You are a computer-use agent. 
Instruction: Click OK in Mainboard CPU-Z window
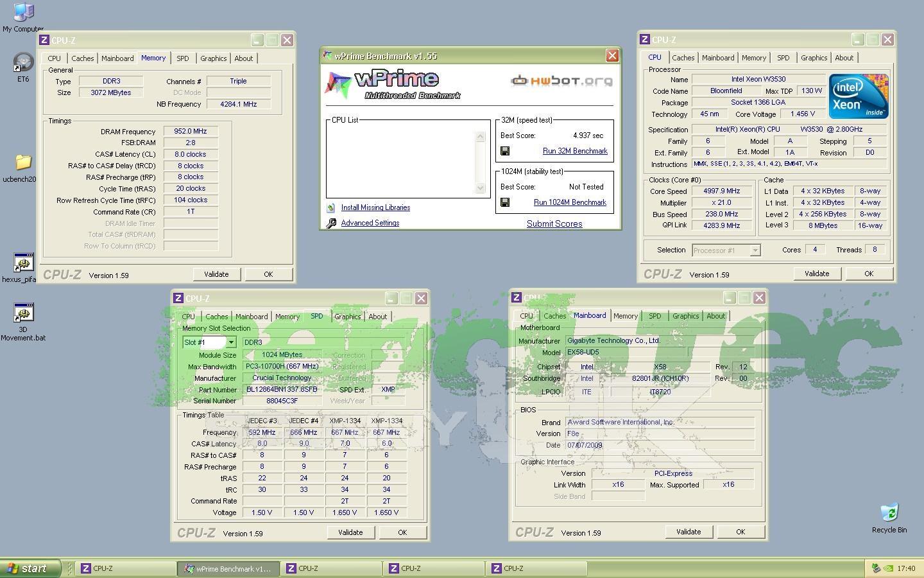pos(740,532)
